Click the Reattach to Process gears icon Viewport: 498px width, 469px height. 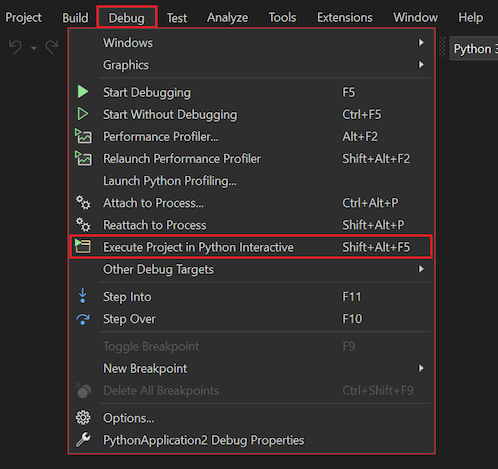click(83, 224)
